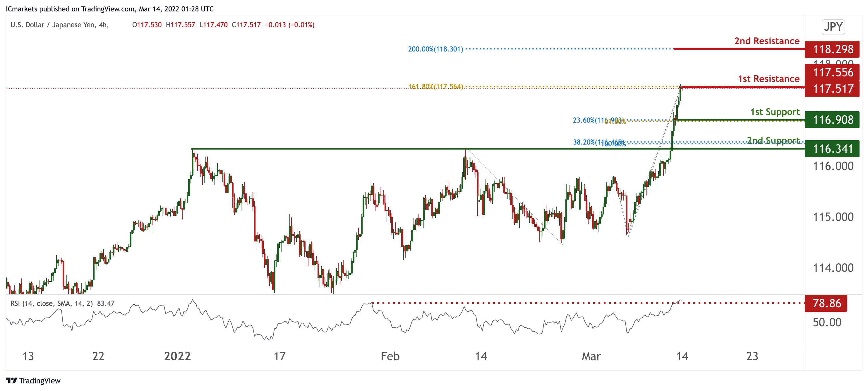Viewport: 868px width, 391px height.
Task: Click the 1st Support text label
Action: click(x=774, y=112)
